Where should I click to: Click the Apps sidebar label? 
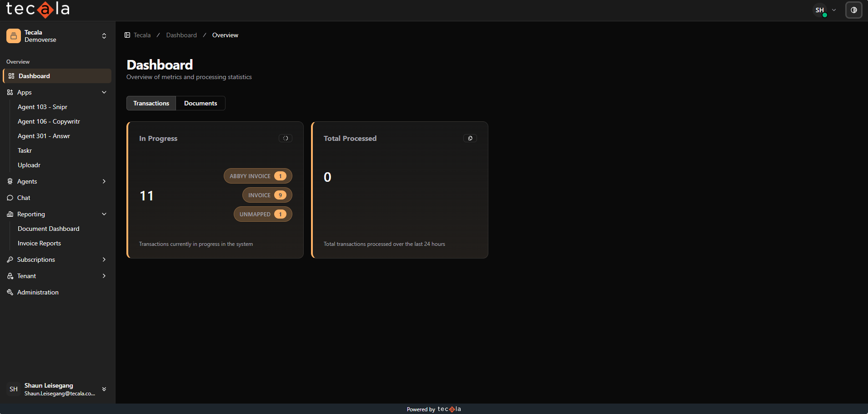tap(25, 92)
